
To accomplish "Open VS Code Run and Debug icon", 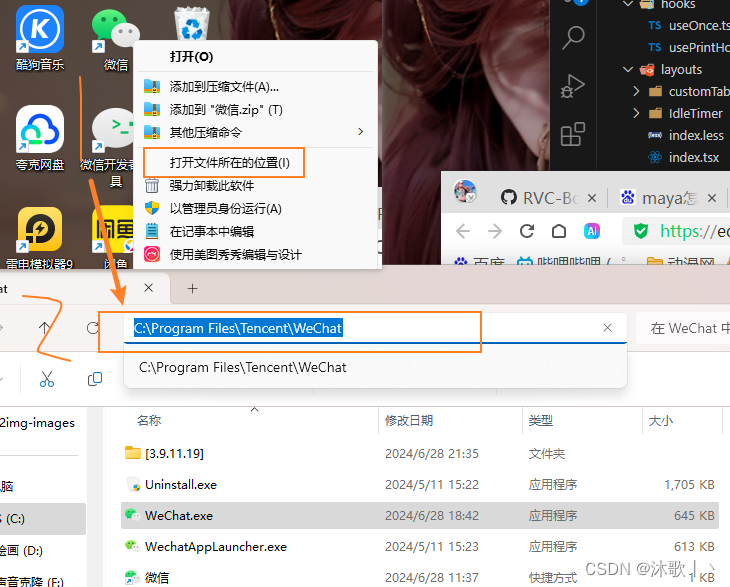I will [x=573, y=86].
